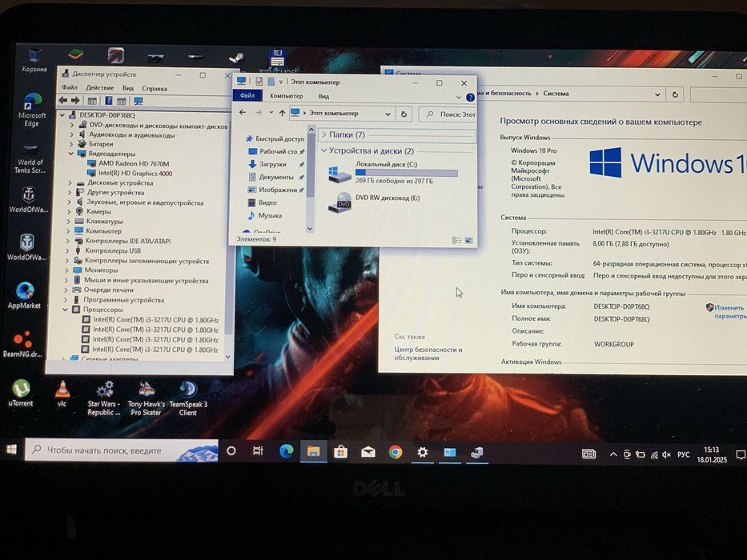
Task: Open Центр безопасности и обслуживания link
Action: click(428, 354)
